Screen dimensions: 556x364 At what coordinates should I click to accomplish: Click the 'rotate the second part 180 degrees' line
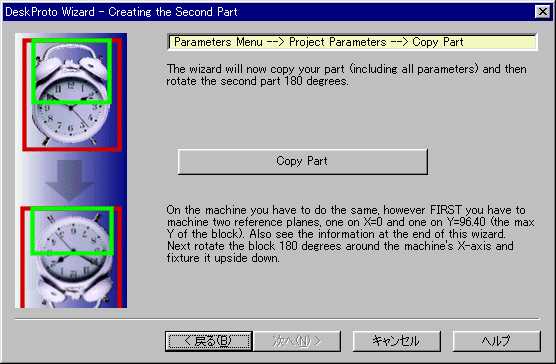(257, 81)
